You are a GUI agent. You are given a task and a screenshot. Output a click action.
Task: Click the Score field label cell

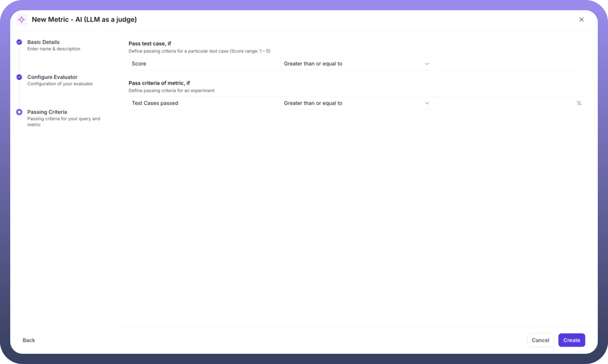[205, 64]
